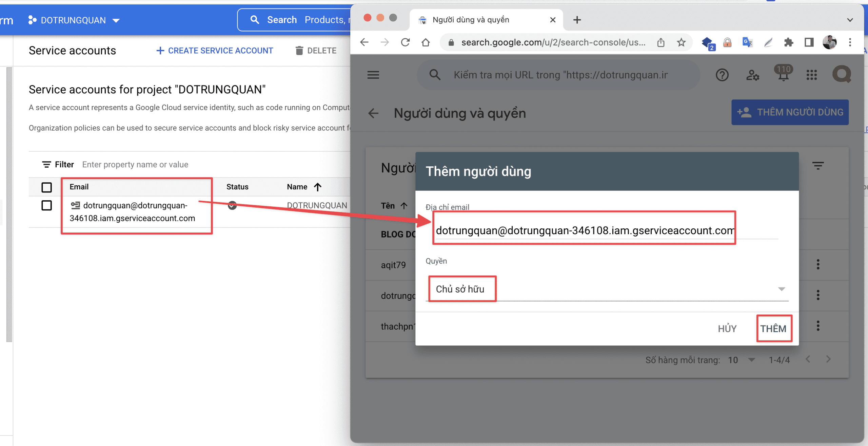Expand the DOTRUNGQUAN project selector
Viewport: 868px width, 446px height.
(74, 20)
